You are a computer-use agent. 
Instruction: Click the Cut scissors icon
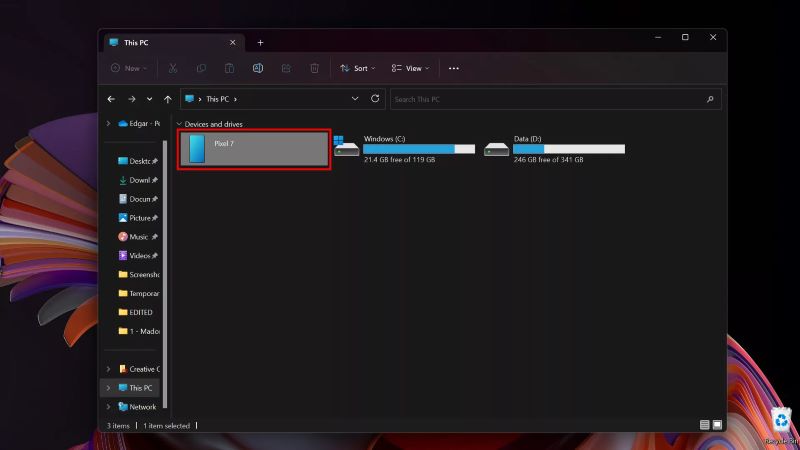point(173,68)
